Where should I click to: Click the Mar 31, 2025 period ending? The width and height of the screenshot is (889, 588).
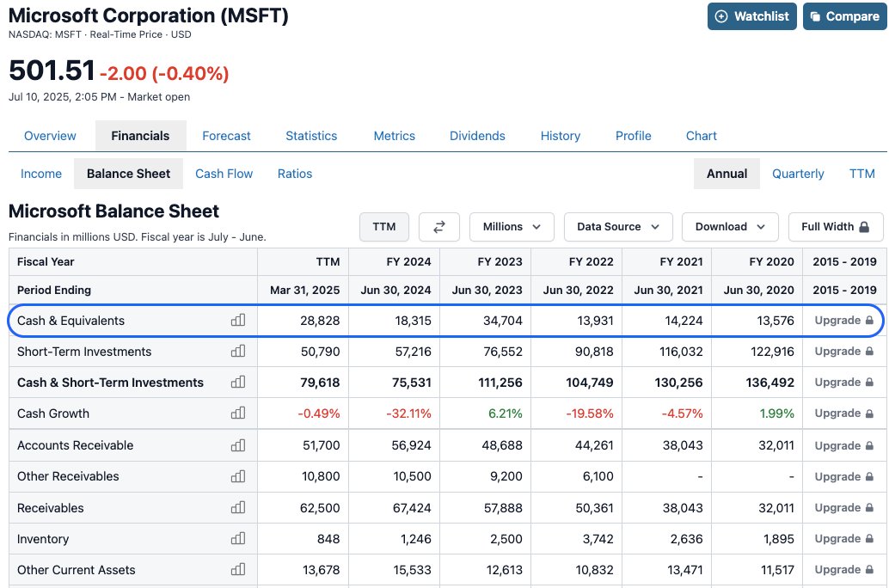(x=305, y=290)
